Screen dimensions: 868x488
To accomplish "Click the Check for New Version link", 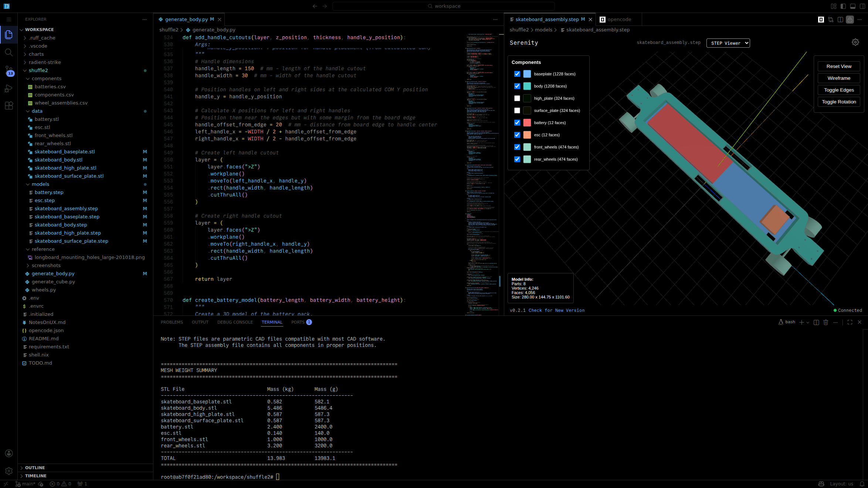I will click(556, 310).
